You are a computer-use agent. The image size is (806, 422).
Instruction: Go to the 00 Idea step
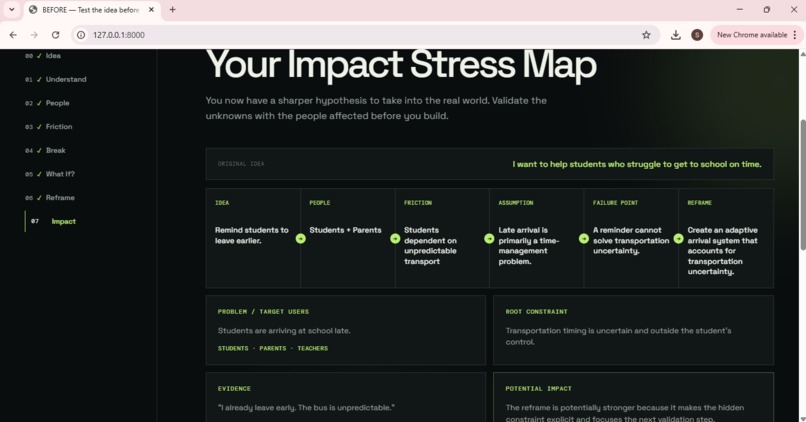(x=43, y=56)
